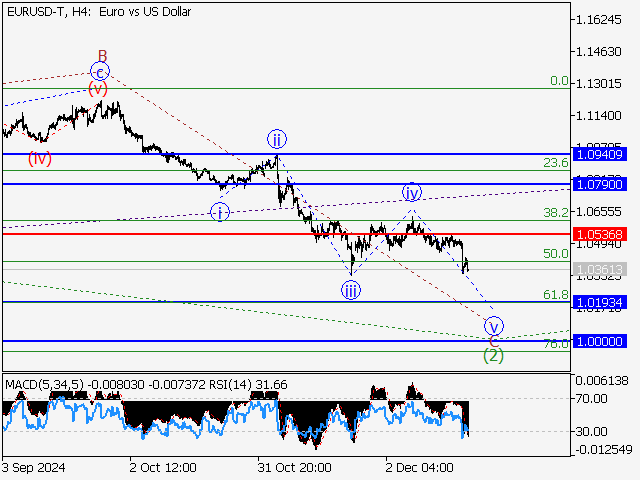This screenshot has width=640, height=480.
Task: Select the green (2) wave label
Action: [492, 354]
